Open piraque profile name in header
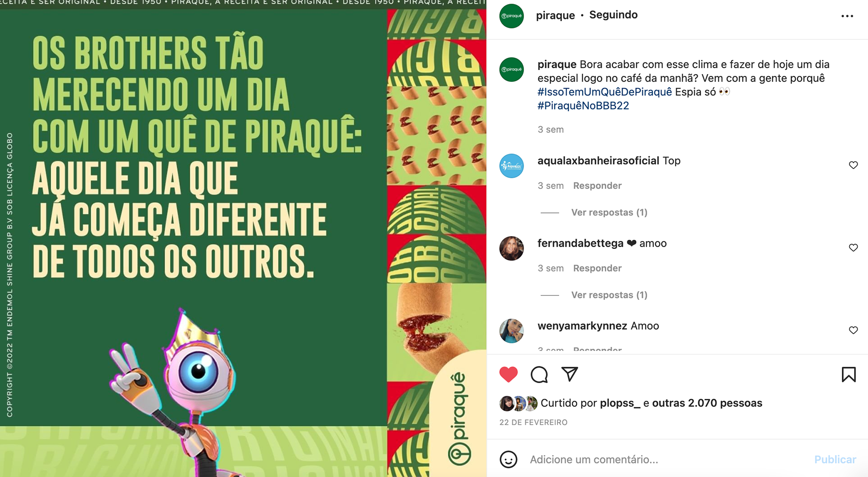 click(555, 15)
